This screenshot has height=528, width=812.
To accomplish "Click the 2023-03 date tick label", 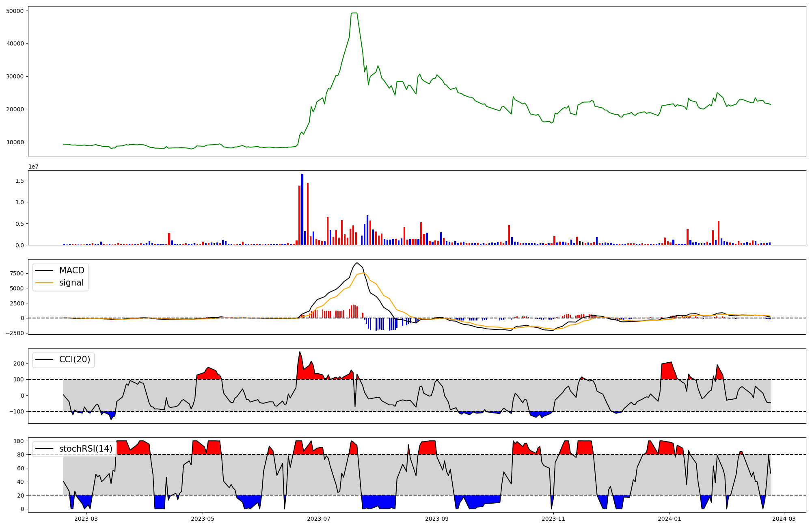I will [86, 519].
